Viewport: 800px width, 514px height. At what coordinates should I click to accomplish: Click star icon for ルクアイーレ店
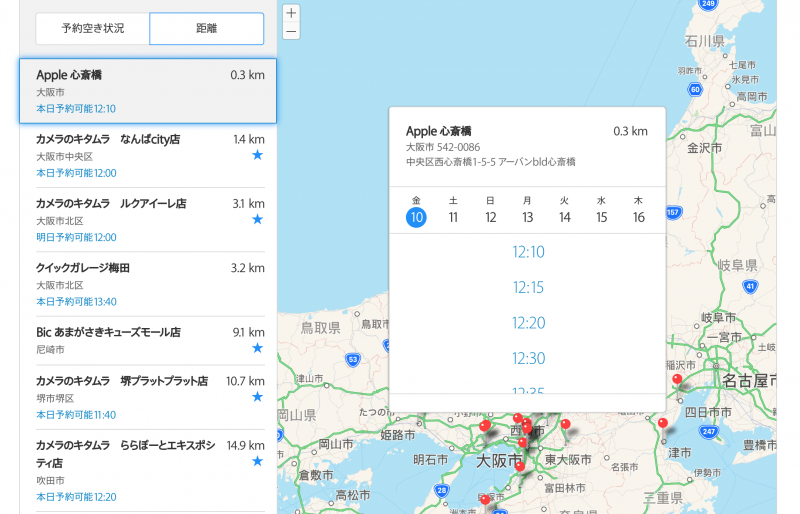coord(258,219)
